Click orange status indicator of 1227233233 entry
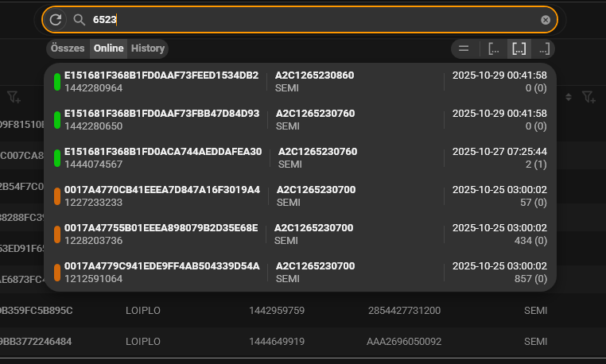This screenshot has width=606, height=364. 57,196
